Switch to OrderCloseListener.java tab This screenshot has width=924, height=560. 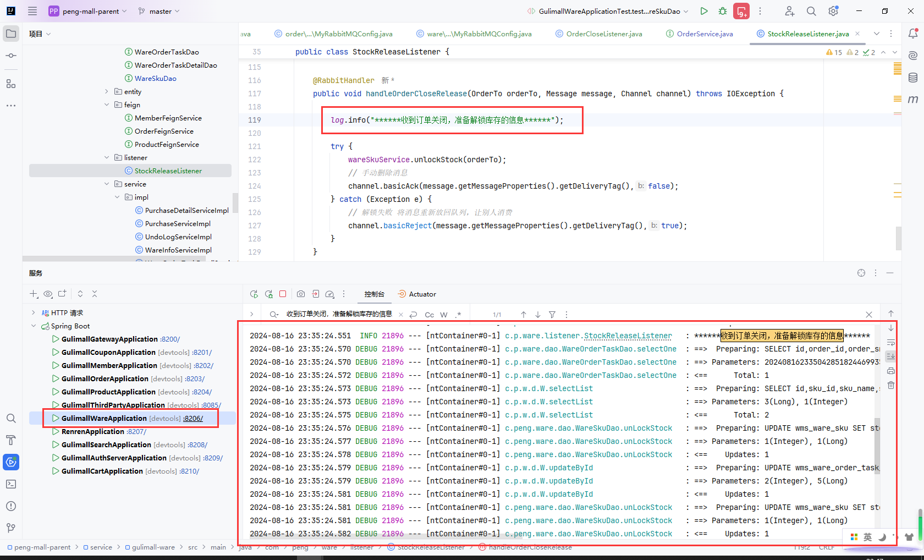point(599,34)
